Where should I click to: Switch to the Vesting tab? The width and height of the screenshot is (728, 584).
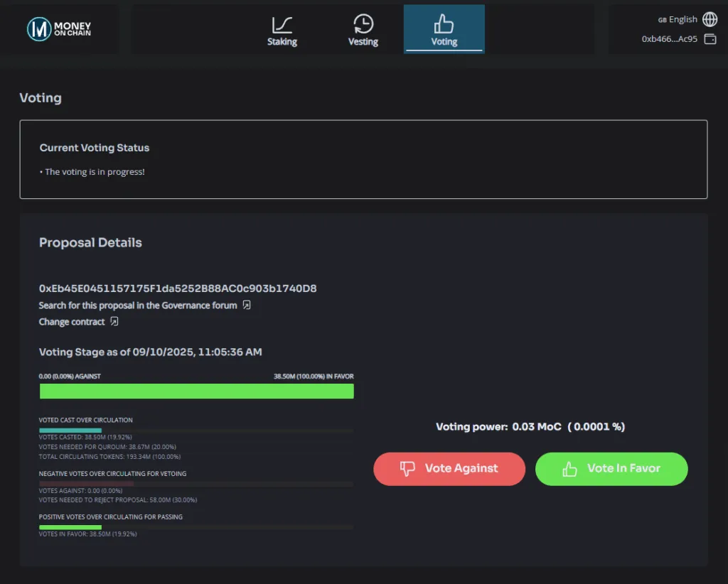point(363,30)
